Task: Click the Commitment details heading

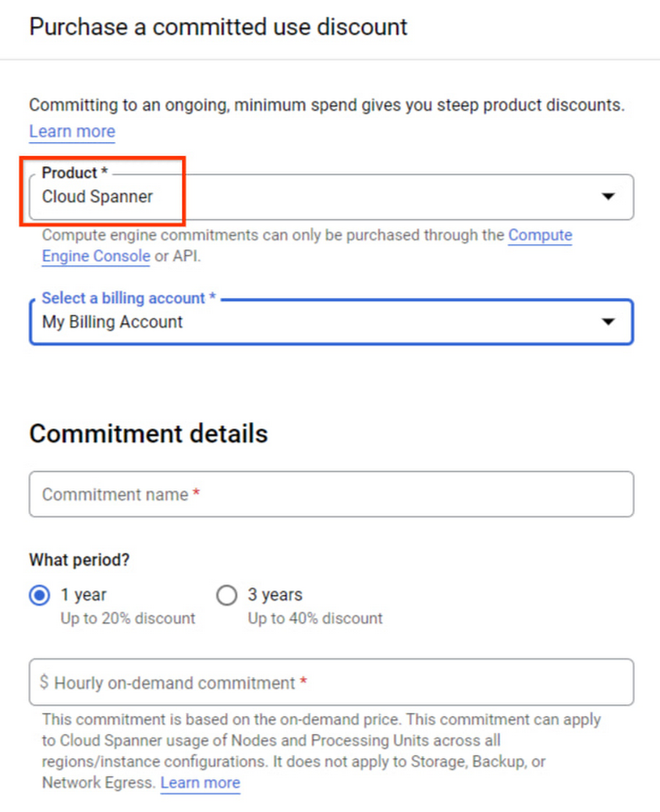Action: pos(149,433)
